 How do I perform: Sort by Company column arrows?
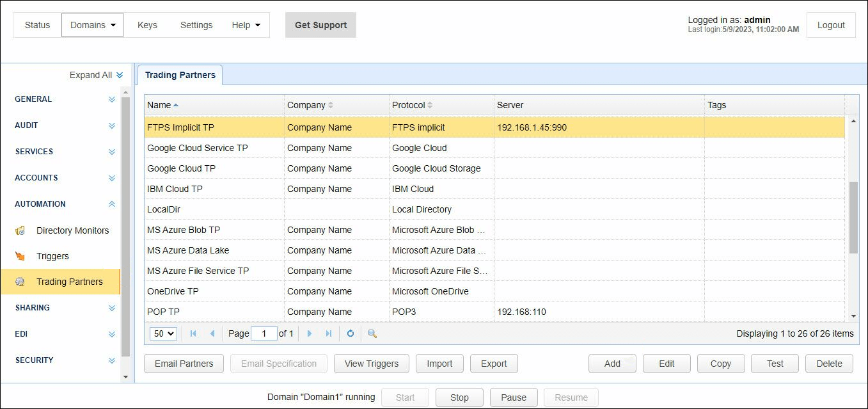pos(331,105)
